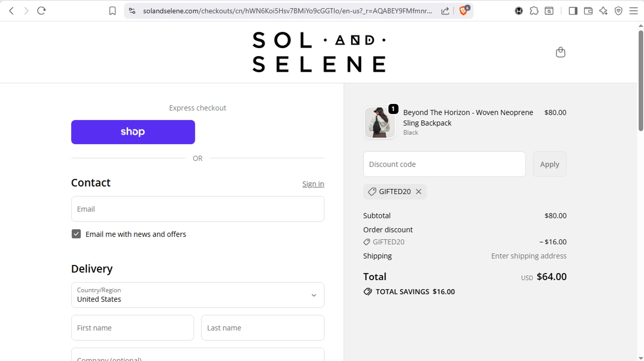Click the Last name field
Image resolution: width=644 pixels, height=361 pixels.
point(263,328)
